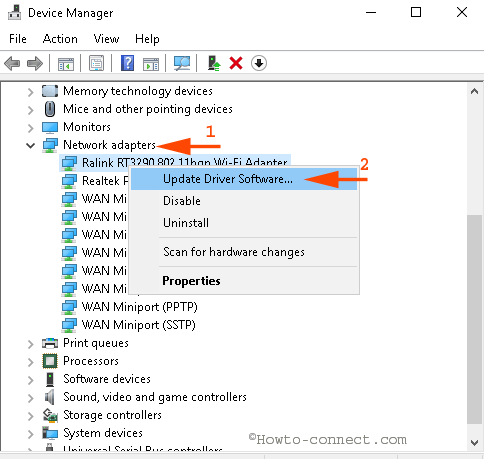Click the vertical scrollbar down arrow
Viewport: 484px width, 459px height.
(474, 443)
